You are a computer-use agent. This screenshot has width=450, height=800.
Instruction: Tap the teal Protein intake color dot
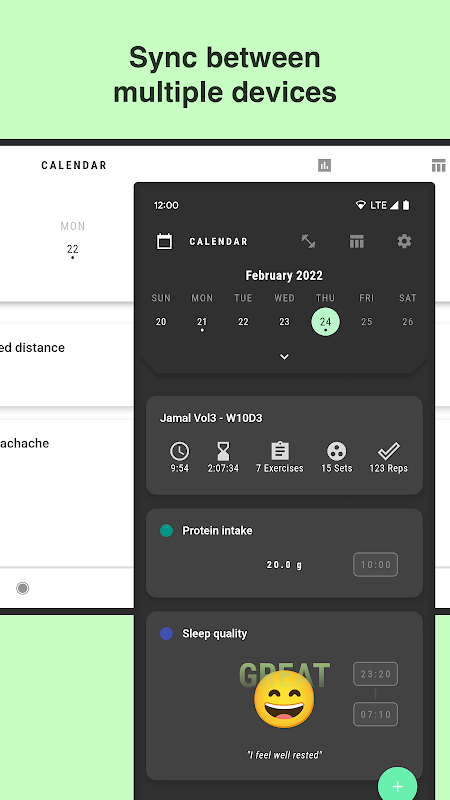[166, 531]
